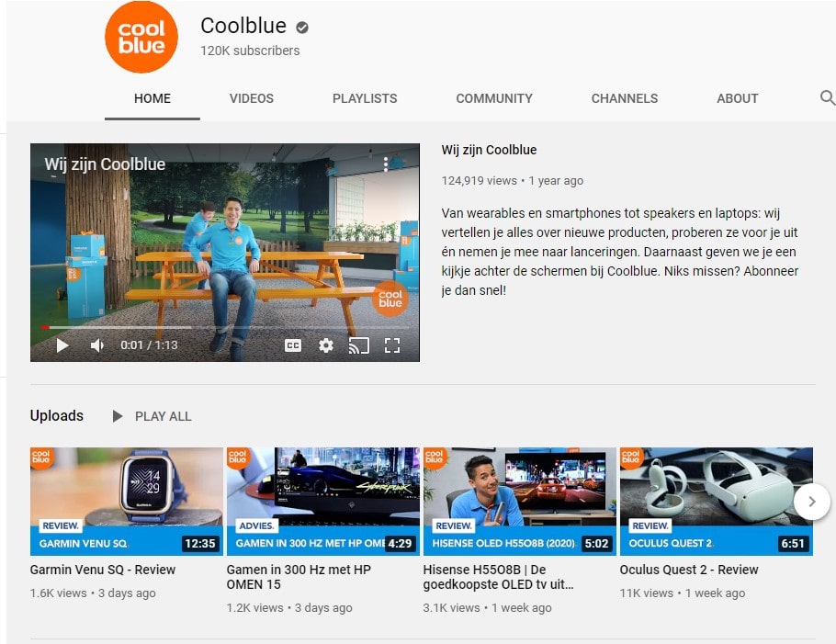Switch to the HOME tab
Viewport: 836px width, 644px height.
pos(153,98)
